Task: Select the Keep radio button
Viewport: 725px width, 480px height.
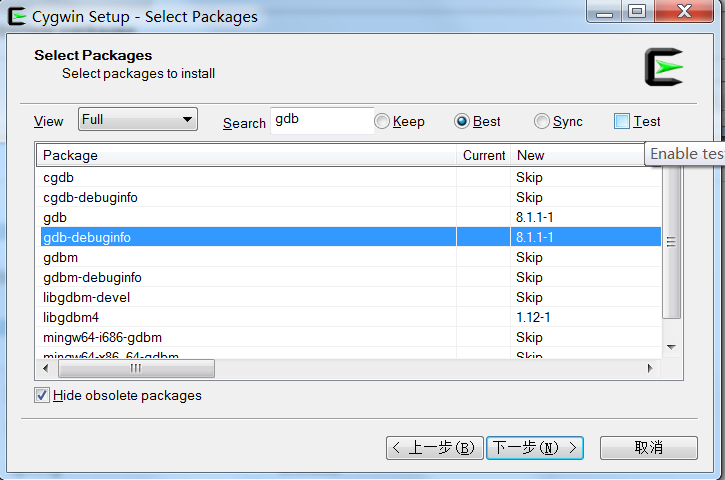Action: pos(382,121)
